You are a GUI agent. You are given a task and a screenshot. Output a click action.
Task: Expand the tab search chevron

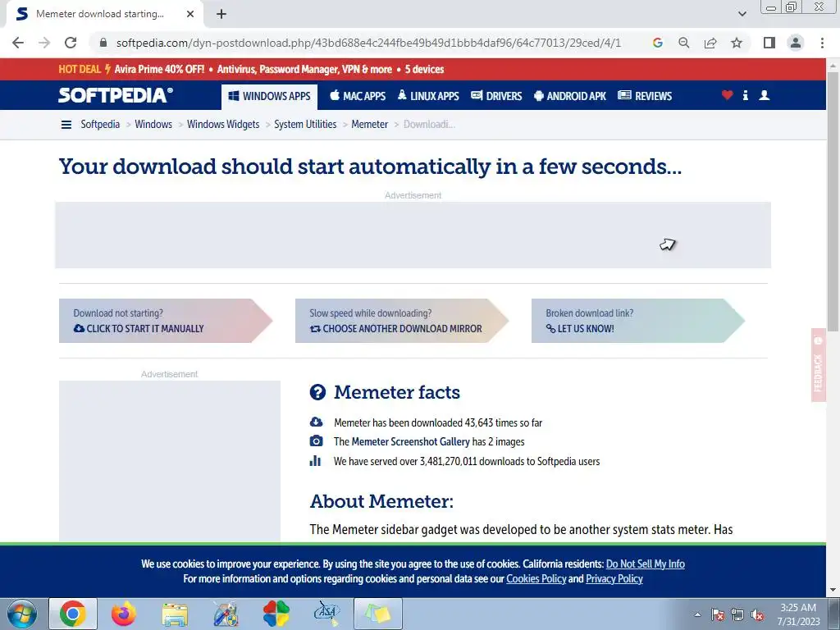coord(742,14)
